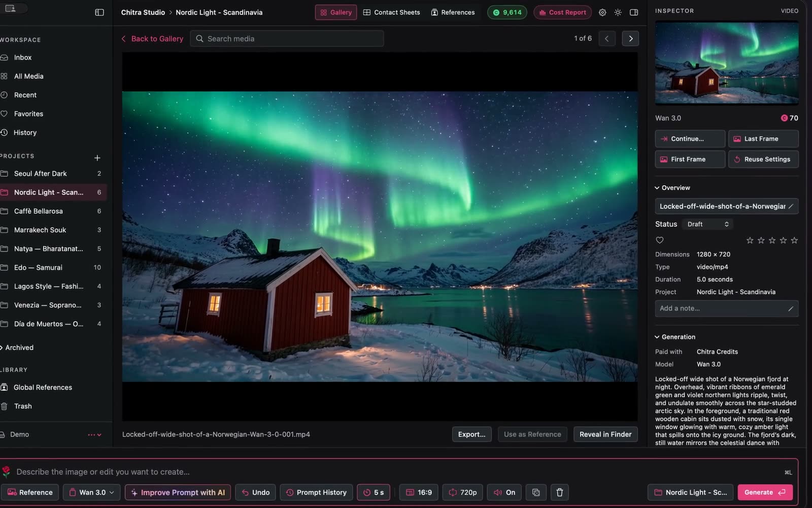
Task: Click the Continue... button
Action: point(690,139)
